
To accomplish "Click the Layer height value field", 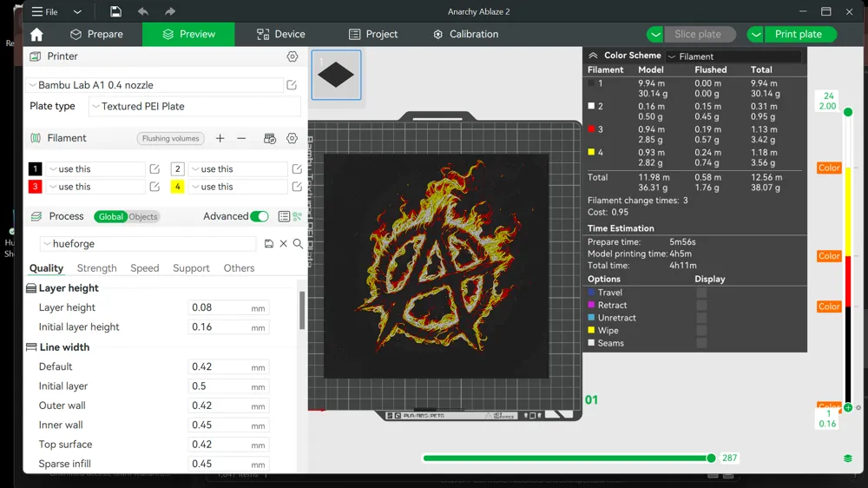I will pyautogui.click(x=228, y=308).
